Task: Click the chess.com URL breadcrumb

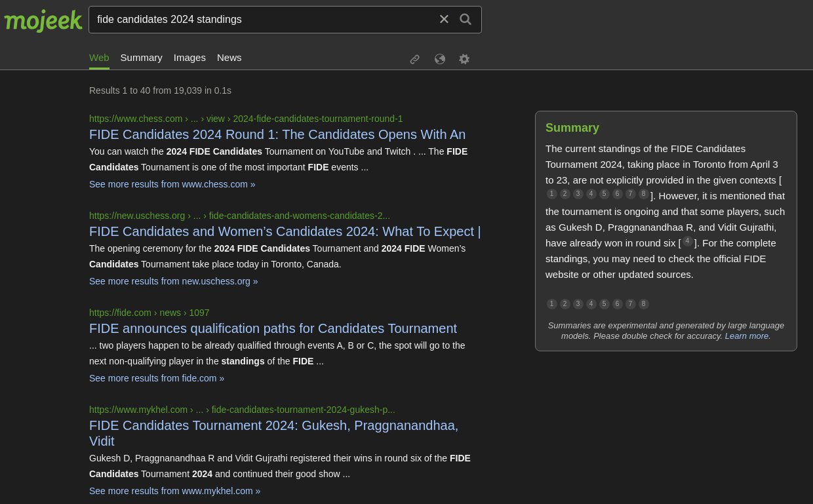Action: click(246, 119)
